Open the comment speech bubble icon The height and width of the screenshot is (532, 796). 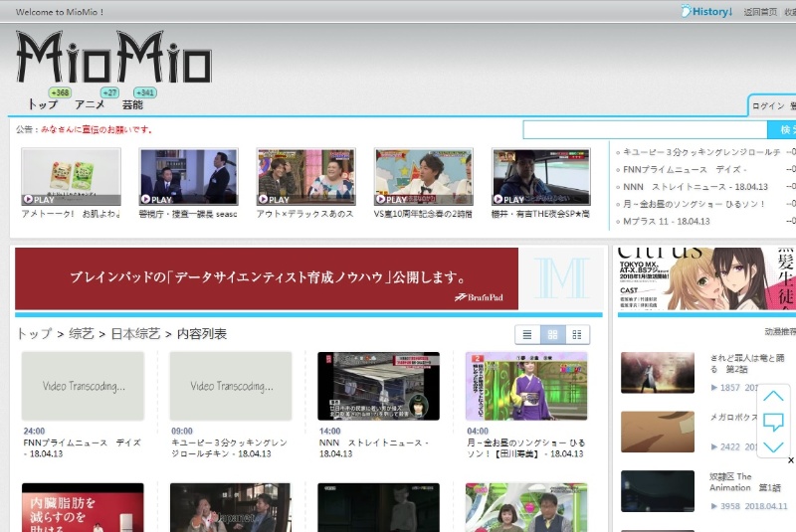pos(773,422)
